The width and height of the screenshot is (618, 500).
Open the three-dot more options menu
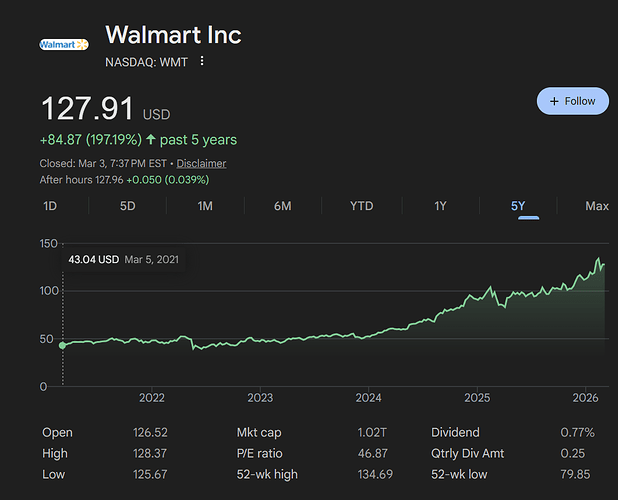point(202,61)
